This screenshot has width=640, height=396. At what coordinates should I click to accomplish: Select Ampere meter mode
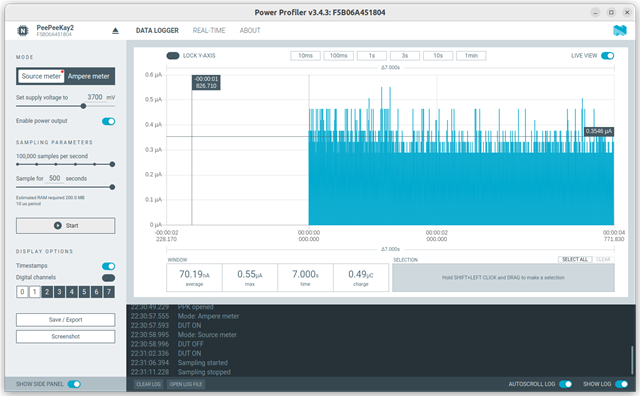(x=89, y=76)
